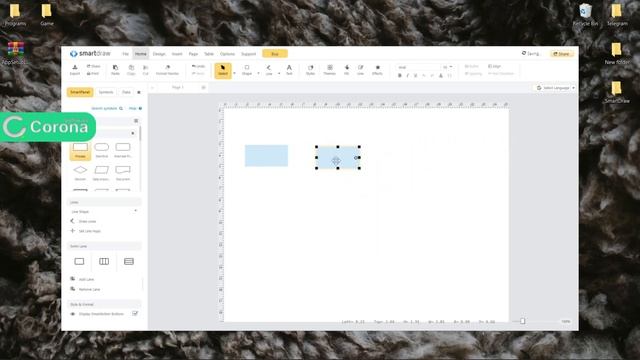Open the Select Language dropdown
Image resolution: width=640 pixels, height=360 pixels.
556,88
